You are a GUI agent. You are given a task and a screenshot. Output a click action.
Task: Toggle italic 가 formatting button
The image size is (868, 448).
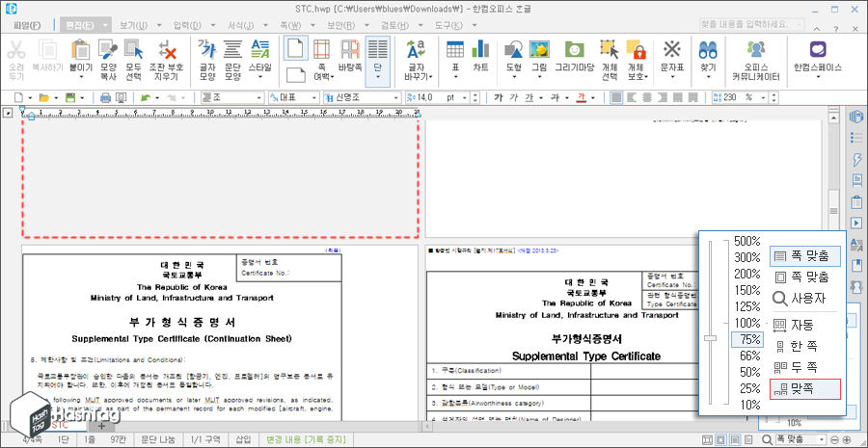[514, 97]
